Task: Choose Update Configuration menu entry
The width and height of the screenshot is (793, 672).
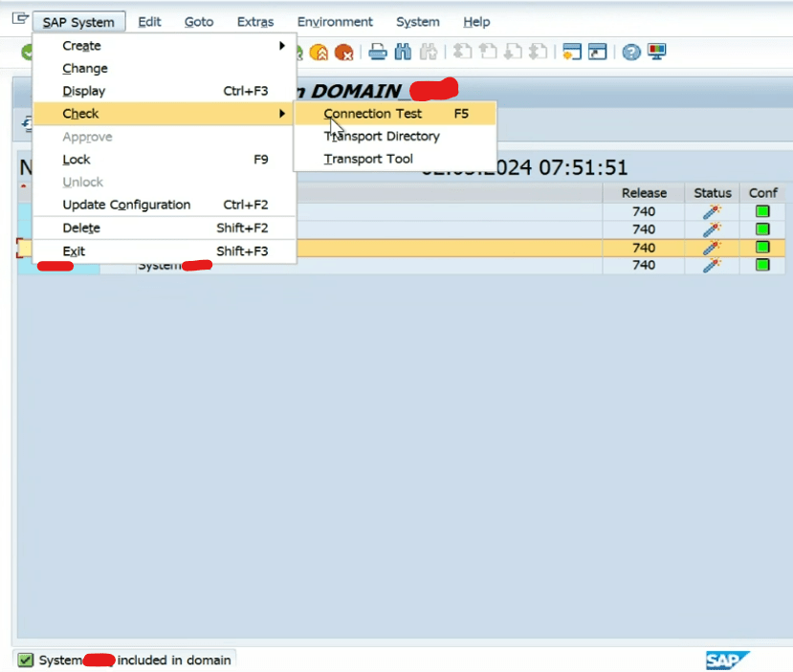Action: click(x=165, y=205)
